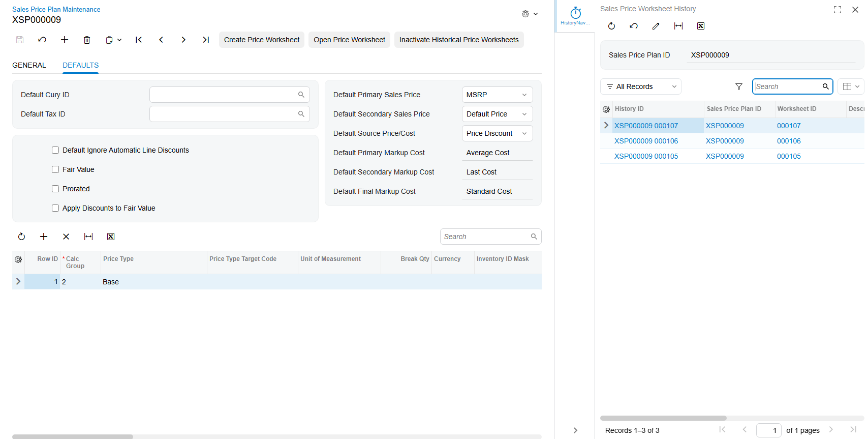
Task: Refresh the Worksheet History list
Action: pos(611,26)
